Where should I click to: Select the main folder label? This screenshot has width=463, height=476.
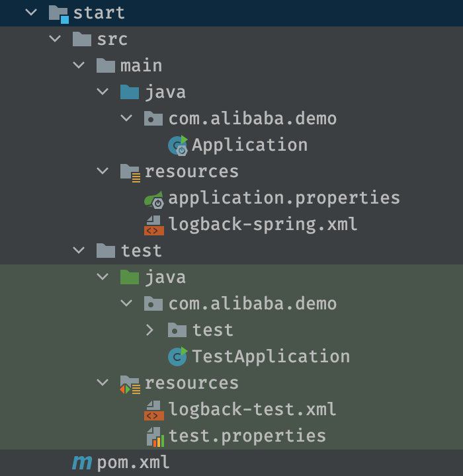(x=142, y=66)
